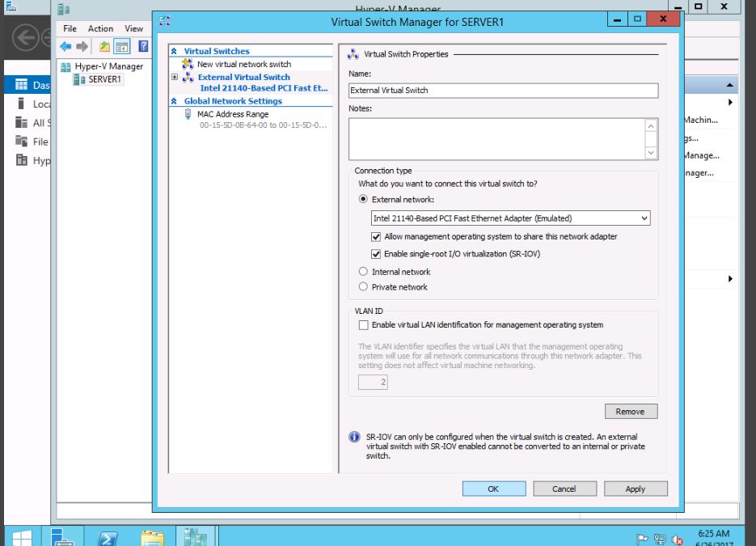
Task: Click the Virtual Switch Properties header icon
Action: [x=353, y=54]
